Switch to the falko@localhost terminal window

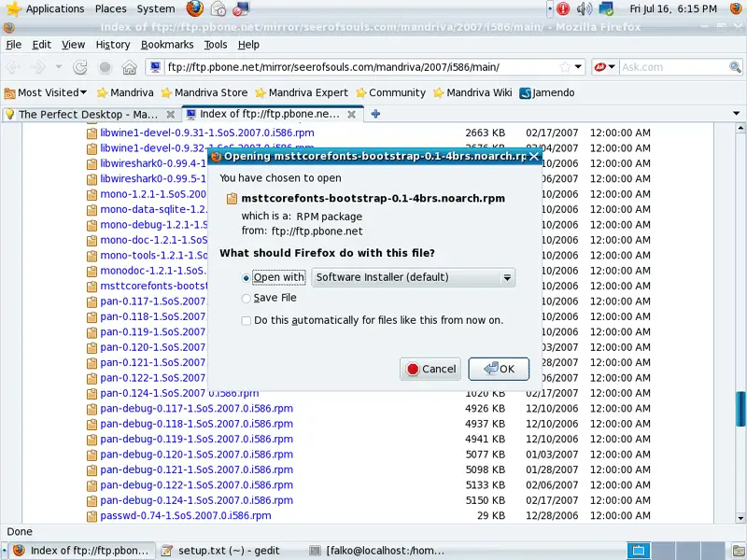377,551
